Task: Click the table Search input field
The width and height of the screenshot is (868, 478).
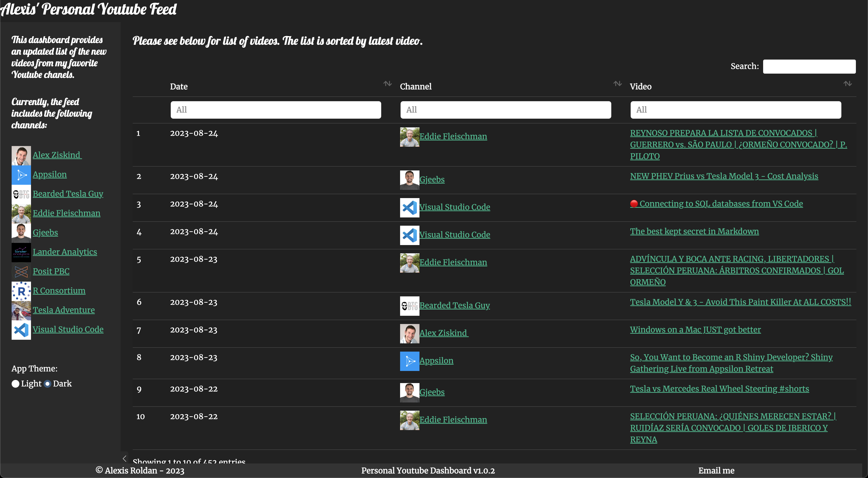Action: pos(809,66)
